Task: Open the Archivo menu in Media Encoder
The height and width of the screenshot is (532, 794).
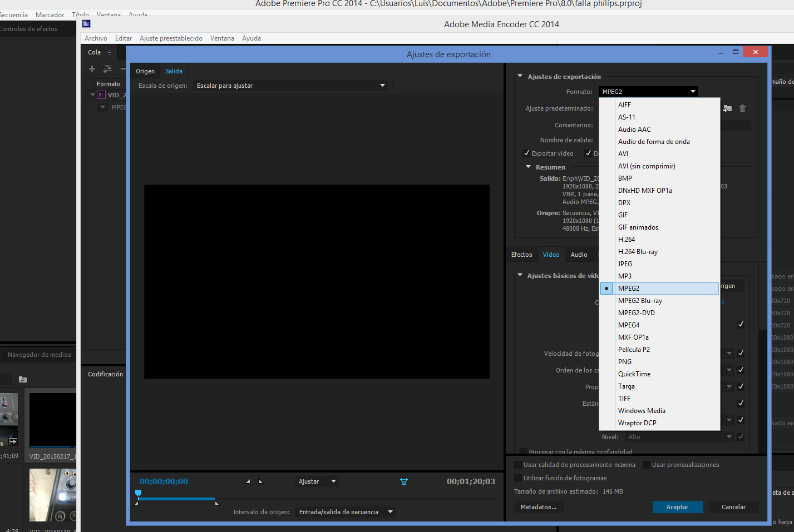Action: point(96,38)
